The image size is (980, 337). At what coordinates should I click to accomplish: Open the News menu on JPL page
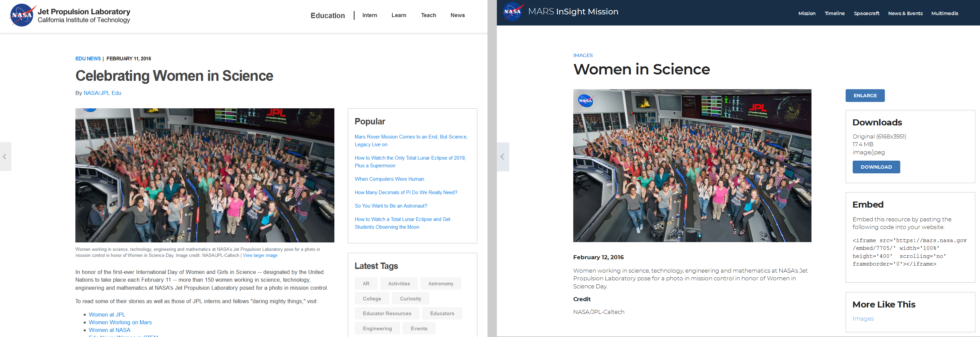tap(457, 15)
